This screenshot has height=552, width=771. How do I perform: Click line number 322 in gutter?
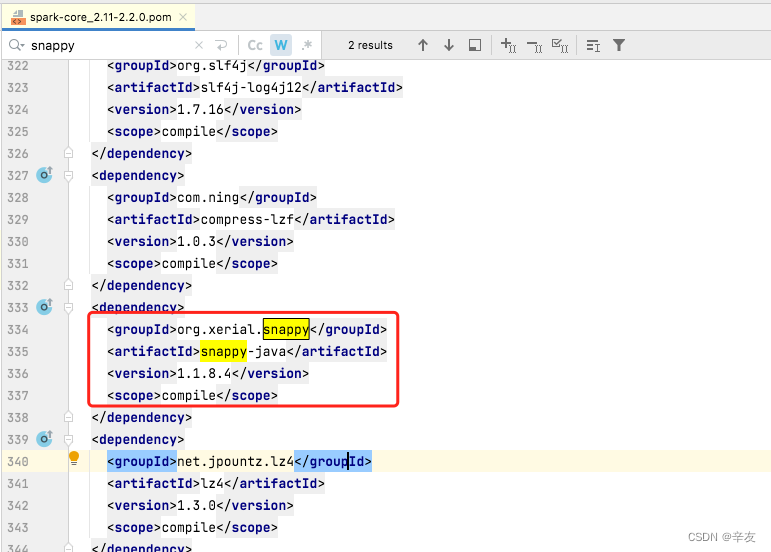click(x=18, y=66)
